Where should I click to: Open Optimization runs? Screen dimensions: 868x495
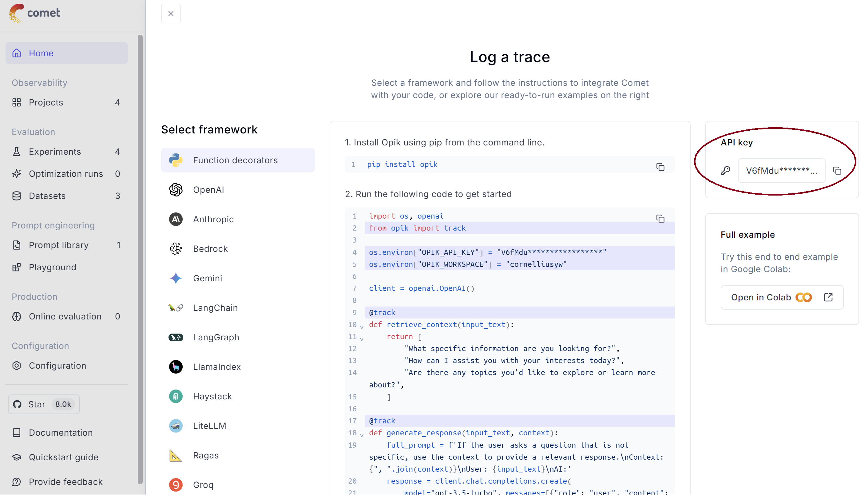click(67, 174)
